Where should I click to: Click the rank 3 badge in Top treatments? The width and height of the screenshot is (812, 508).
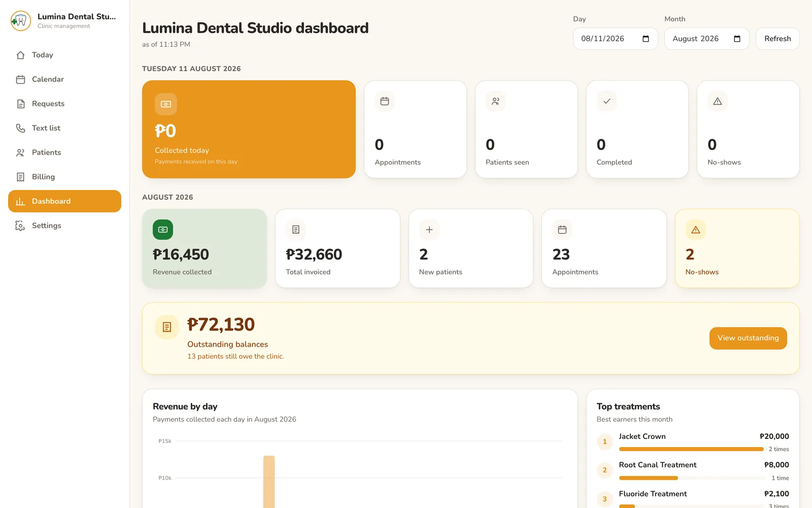click(x=604, y=499)
